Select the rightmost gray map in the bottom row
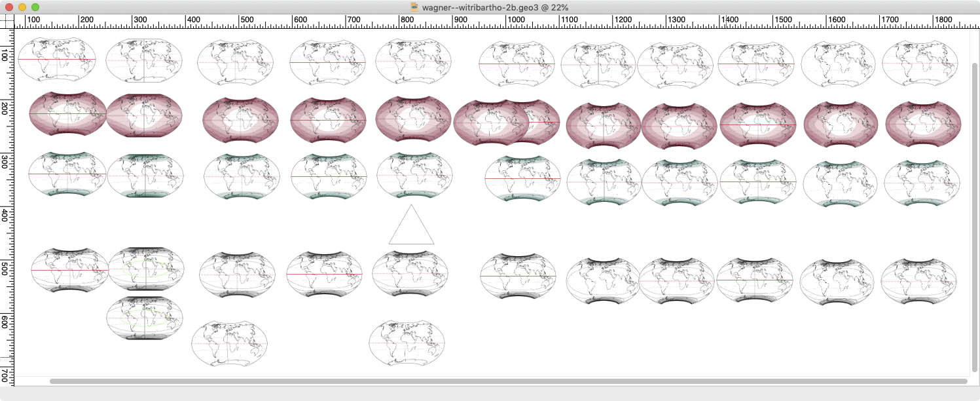This screenshot has width=980, height=401. click(918, 282)
